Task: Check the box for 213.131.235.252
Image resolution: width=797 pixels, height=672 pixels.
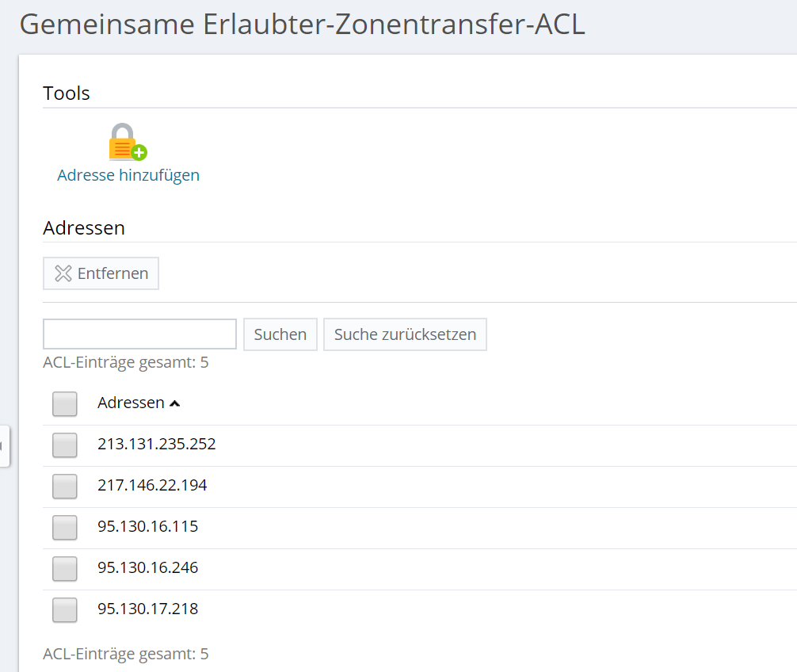Action: [64, 445]
